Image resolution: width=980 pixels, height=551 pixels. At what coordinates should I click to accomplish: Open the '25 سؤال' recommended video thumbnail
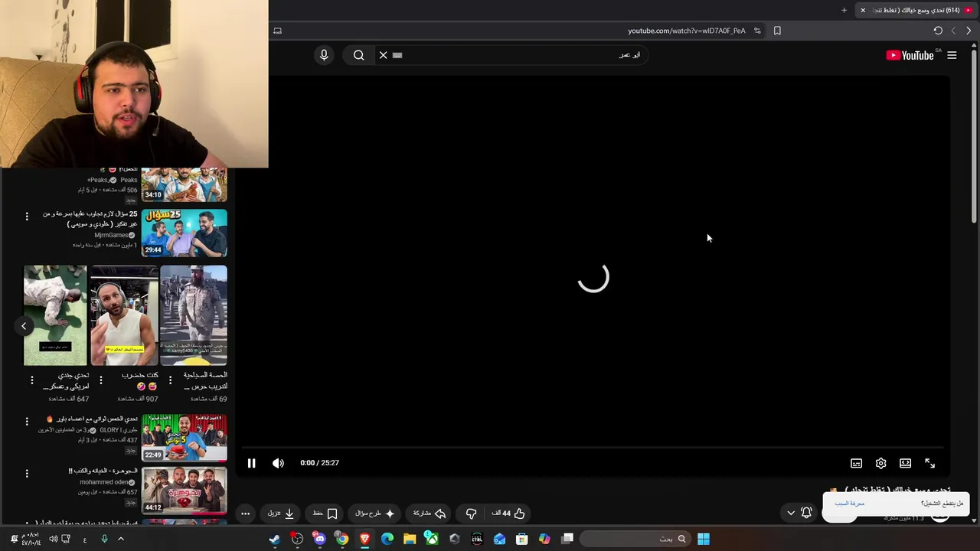184,233
